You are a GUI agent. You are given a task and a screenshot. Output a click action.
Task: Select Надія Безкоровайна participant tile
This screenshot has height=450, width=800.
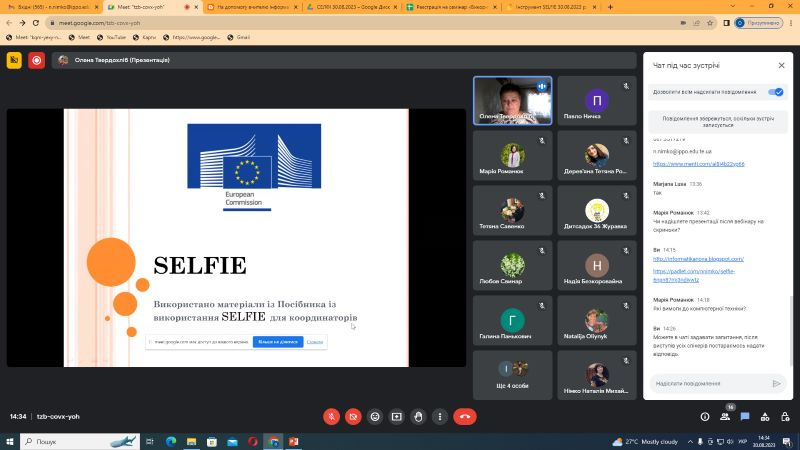point(596,266)
